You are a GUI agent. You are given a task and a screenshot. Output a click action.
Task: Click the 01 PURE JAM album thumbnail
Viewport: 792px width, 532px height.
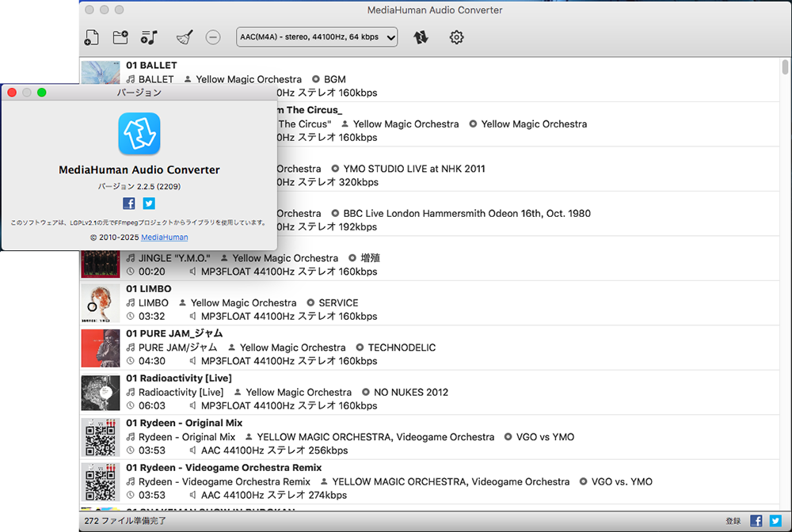(x=101, y=348)
